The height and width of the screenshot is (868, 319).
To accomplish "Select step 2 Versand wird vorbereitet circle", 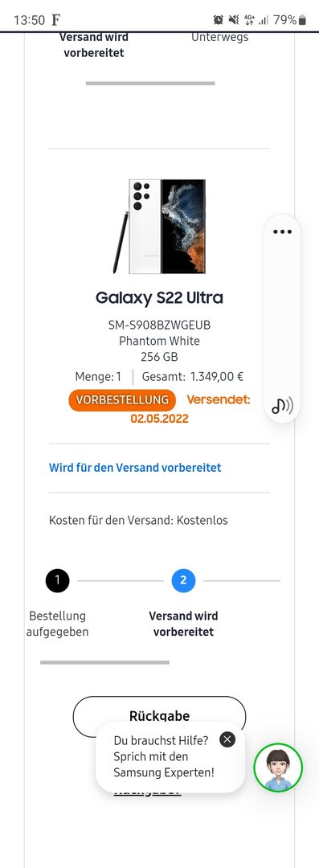I will [x=183, y=581].
